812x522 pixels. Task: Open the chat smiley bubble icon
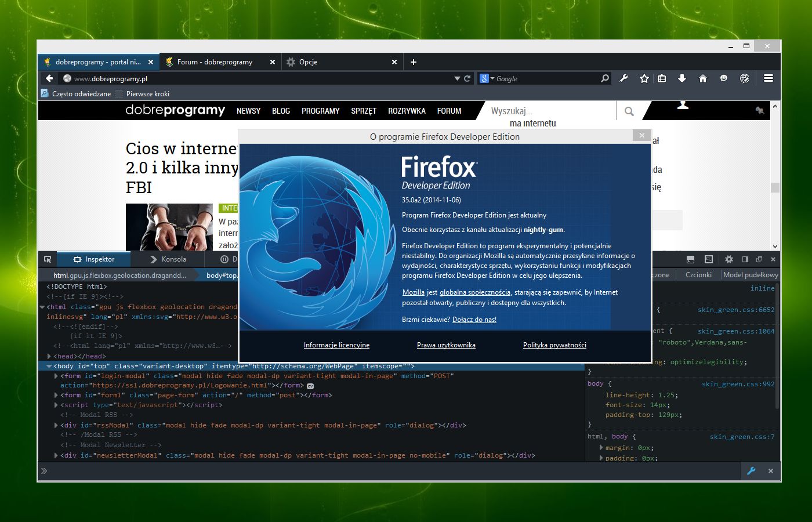[723, 78]
